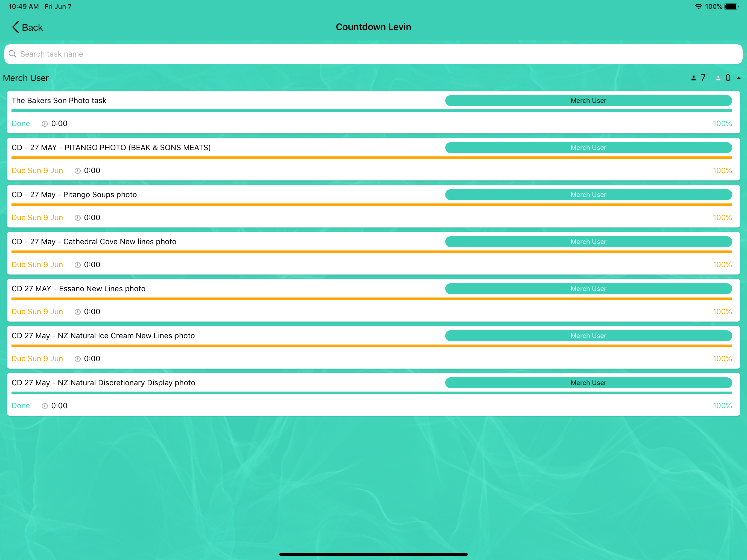Click the 10:49 AM clock in status bar
Viewport: 747px width, 560px height.
tap(24, 6)
